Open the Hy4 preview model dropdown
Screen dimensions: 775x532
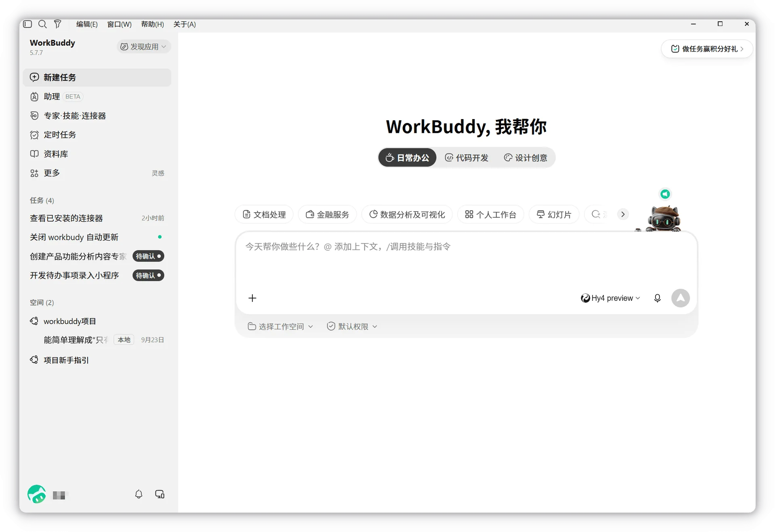[x=610, y=298]
